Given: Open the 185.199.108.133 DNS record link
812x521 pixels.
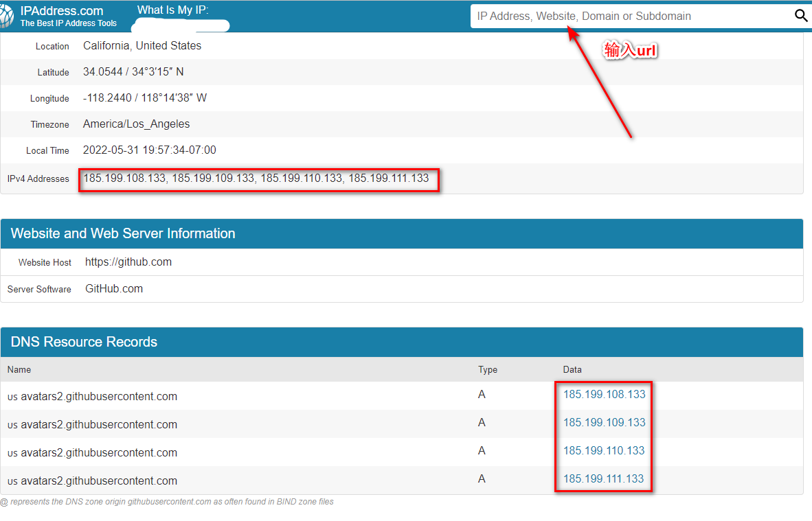Looking at the screenshot, I should (x=605, y=394).
